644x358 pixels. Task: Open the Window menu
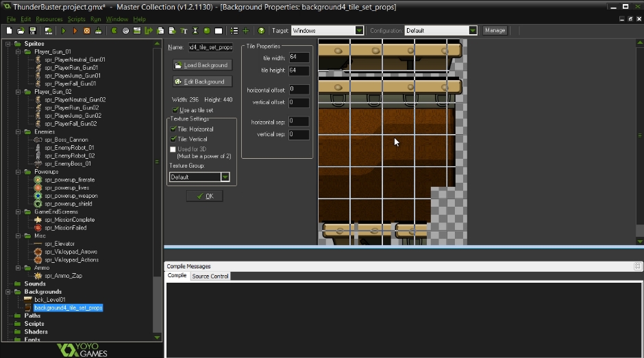point(117,19)
